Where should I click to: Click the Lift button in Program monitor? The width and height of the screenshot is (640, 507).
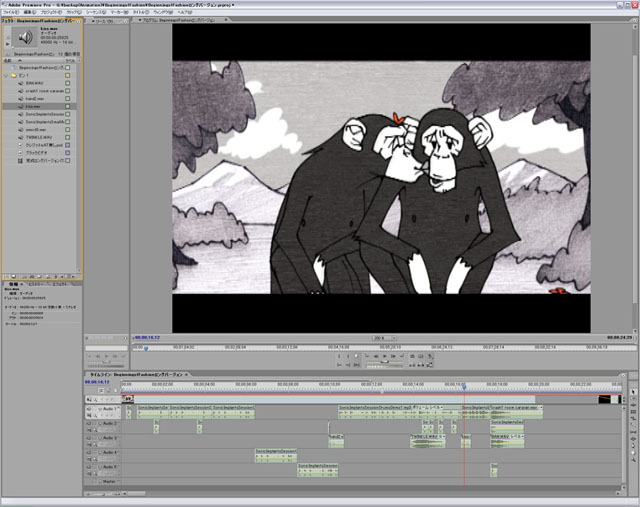pyautogui.click(x=412, y=365)
